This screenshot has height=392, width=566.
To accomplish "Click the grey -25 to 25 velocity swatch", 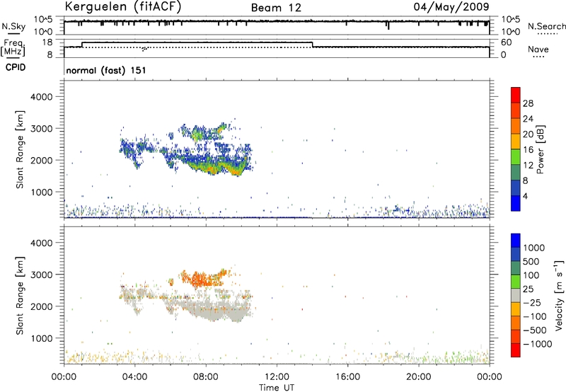I will coord(516,295).
